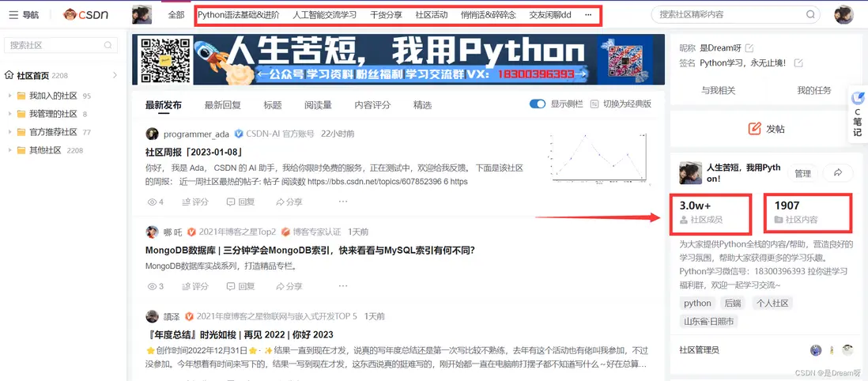Sort posts by 内容评分

[x=372, y=104]
